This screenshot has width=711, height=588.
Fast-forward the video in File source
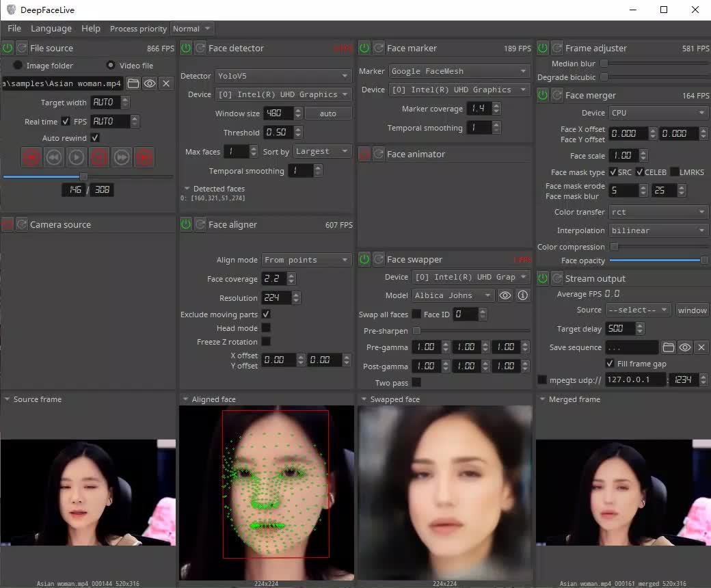pos(121,157)
